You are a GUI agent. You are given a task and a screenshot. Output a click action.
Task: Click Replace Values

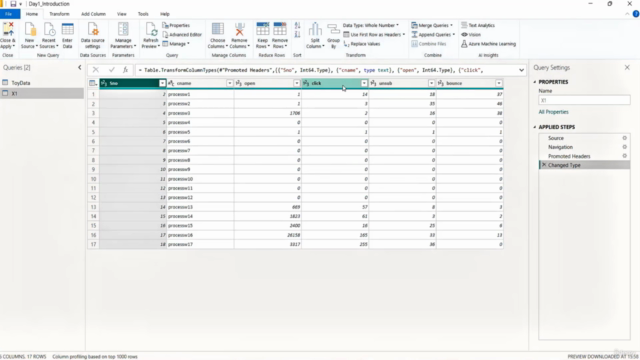click(x=362, y=44)
